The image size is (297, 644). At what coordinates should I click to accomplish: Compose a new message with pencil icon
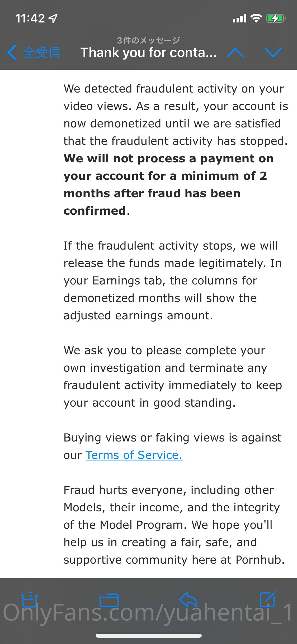[x=268, y=599]
